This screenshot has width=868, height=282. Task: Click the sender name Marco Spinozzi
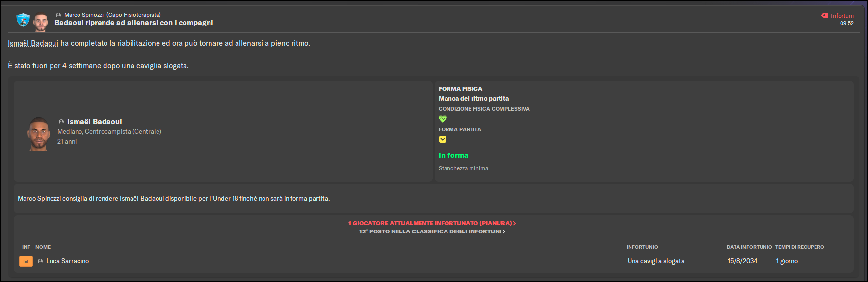[x=84, y=15]
